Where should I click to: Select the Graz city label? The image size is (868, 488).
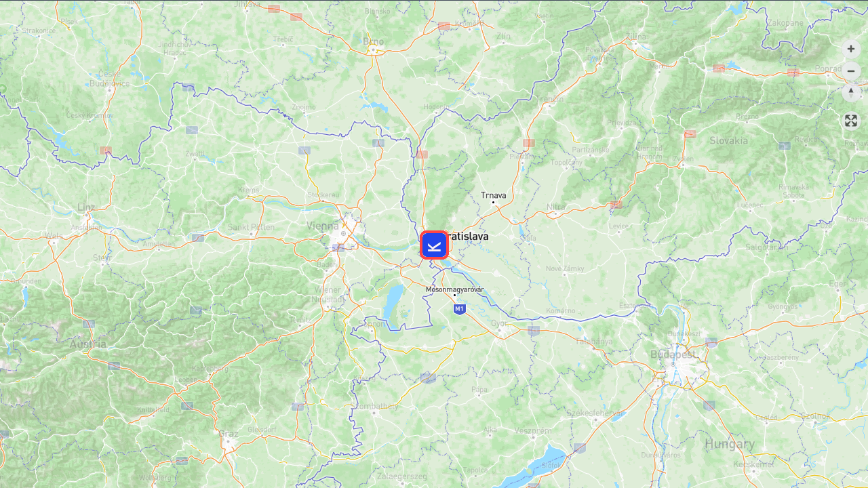(x=229, y=433)
